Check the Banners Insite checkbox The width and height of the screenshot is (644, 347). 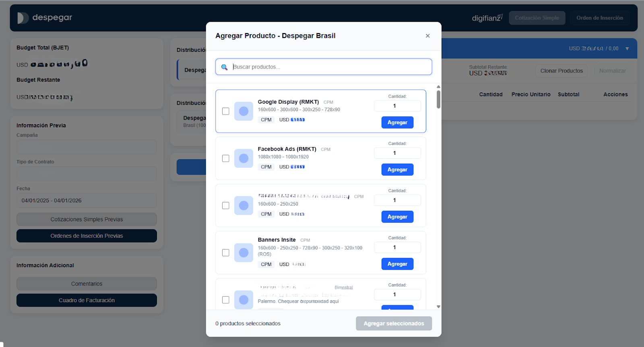tap(226, 253)
